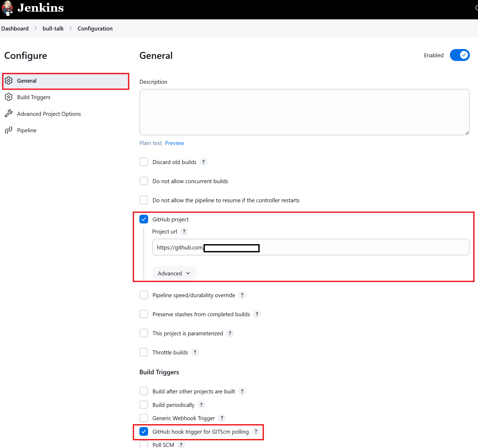Click Preview link under Description
This screenshot has width=478, height=448.
pyautogui.click(x=174, y=143)
